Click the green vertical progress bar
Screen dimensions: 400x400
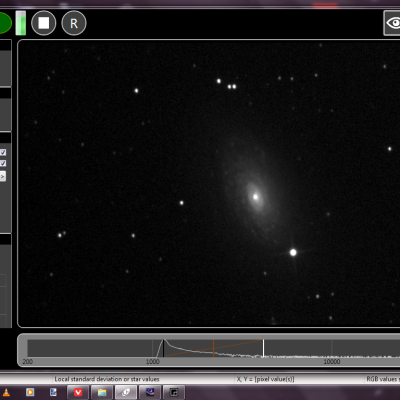tap(21, 23)
